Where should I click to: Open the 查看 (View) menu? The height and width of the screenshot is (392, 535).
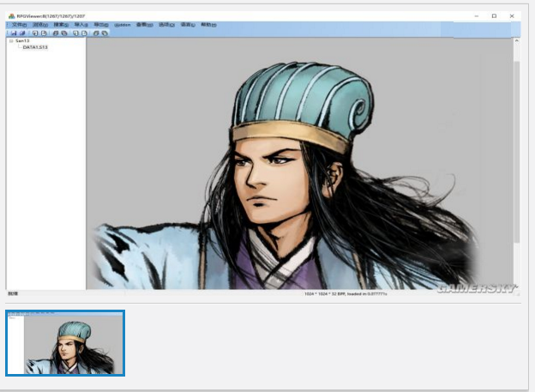pos(144,25)
